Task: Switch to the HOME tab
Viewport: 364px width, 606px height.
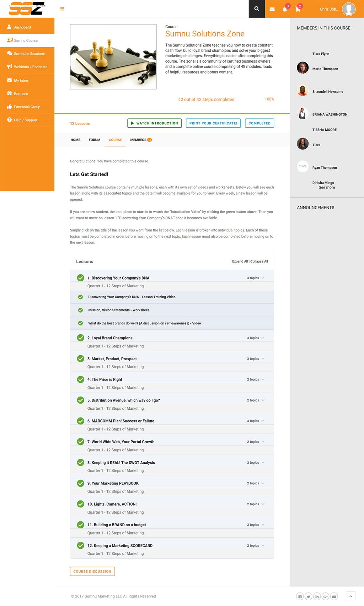Action: pos(75,140)
